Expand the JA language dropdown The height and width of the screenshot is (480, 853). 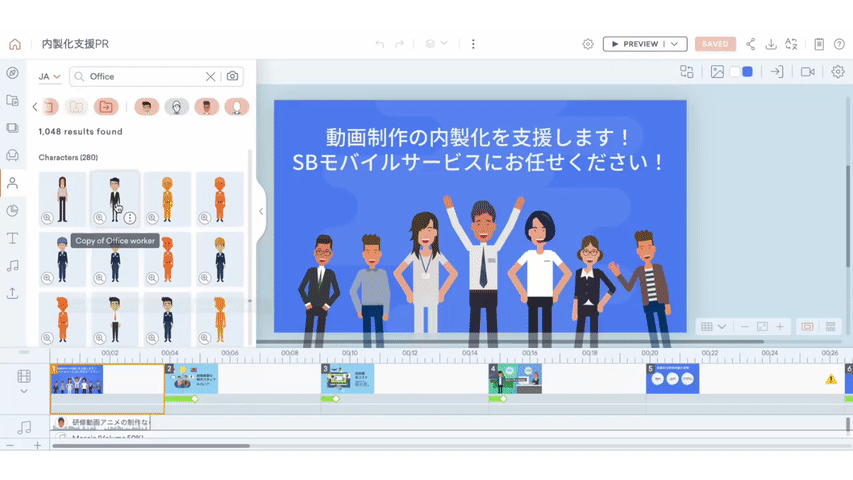coord(49,77)
